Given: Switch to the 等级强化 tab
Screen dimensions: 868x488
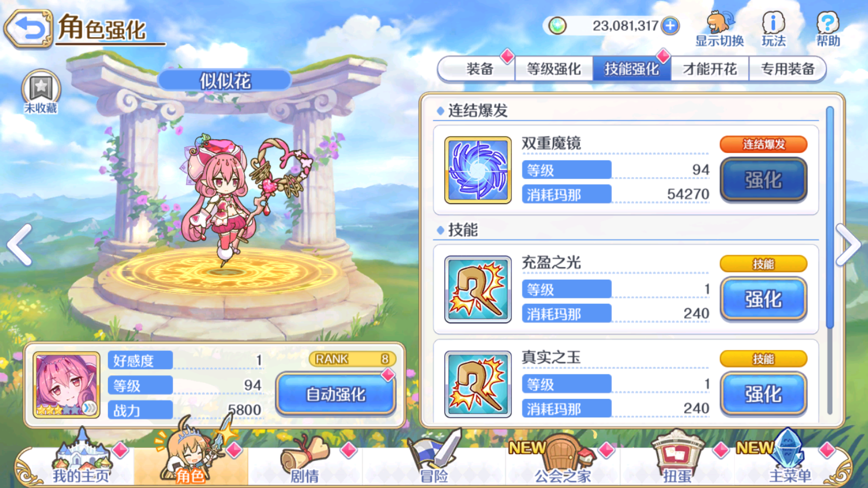Looking at the screenshot, I should pyautogui.click(x=554, y=69).
